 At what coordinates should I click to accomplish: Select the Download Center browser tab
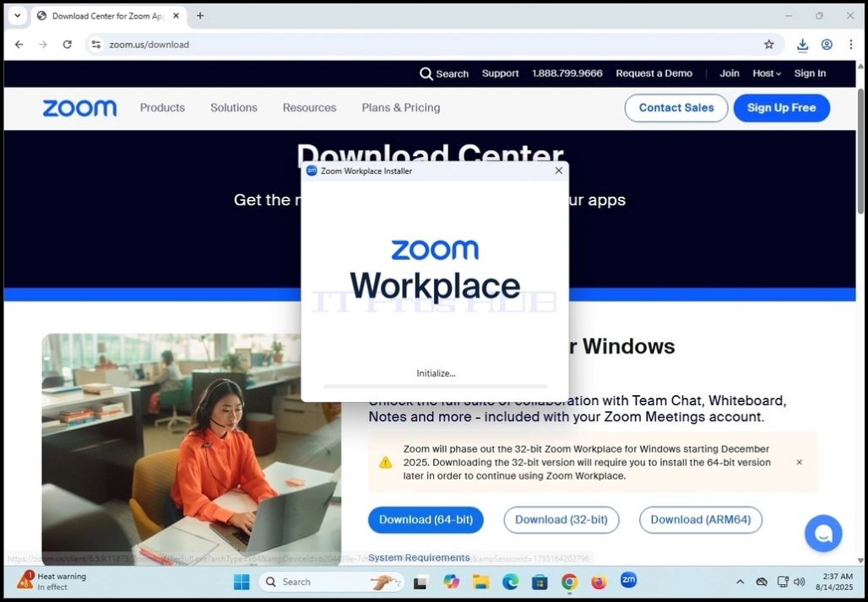click(108, 16)
